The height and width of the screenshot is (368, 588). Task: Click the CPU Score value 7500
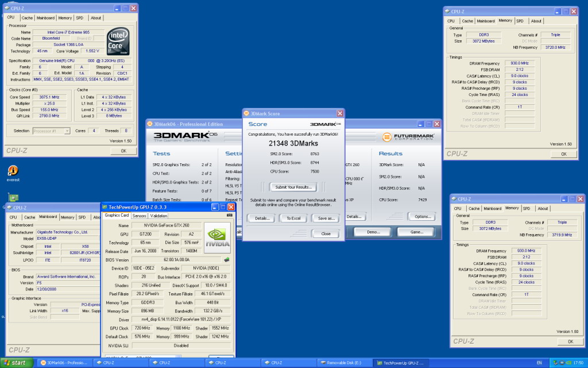point(314,171)
